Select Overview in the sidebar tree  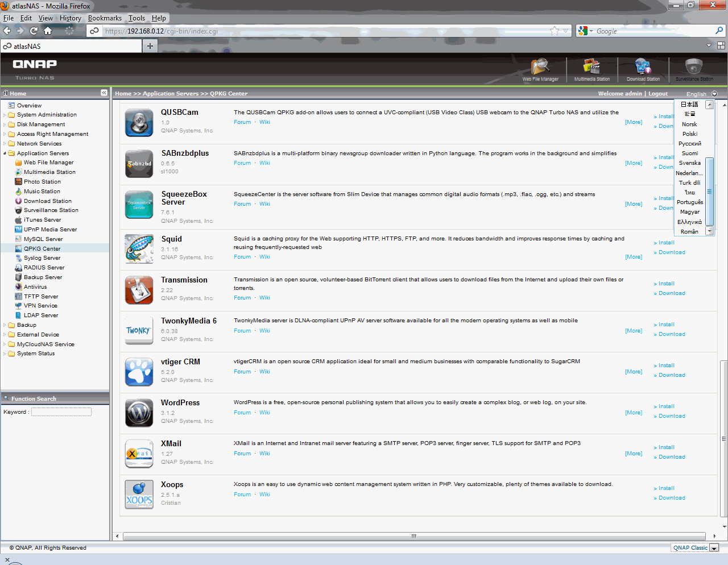click(29, 106)
